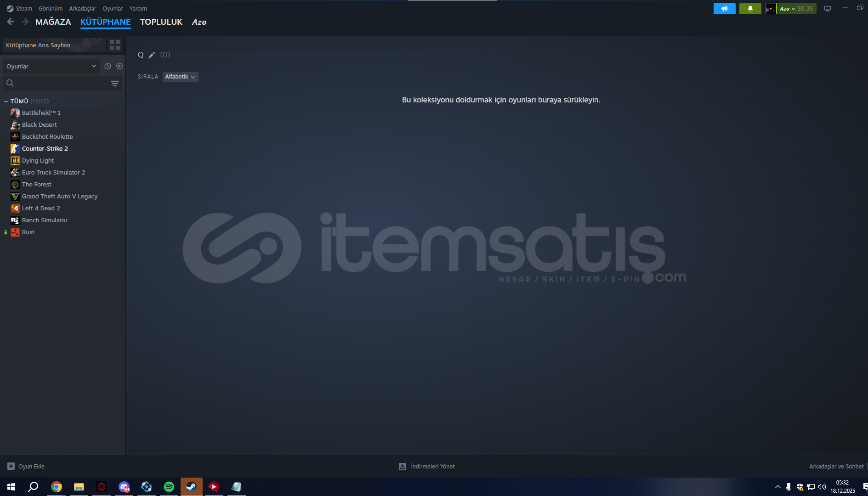Open Spotify from the taskbar
This screenshot has height=496, width=868.
[x=169, y=487]
